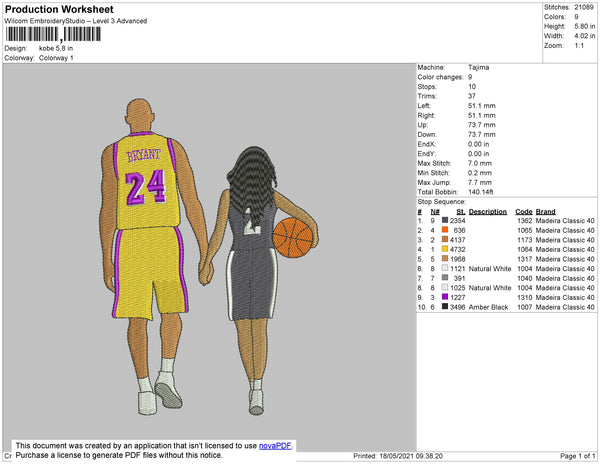Click thread code '1007' in row 10
This screenshot has width=600, height=464.
click(x=525, y=307)
